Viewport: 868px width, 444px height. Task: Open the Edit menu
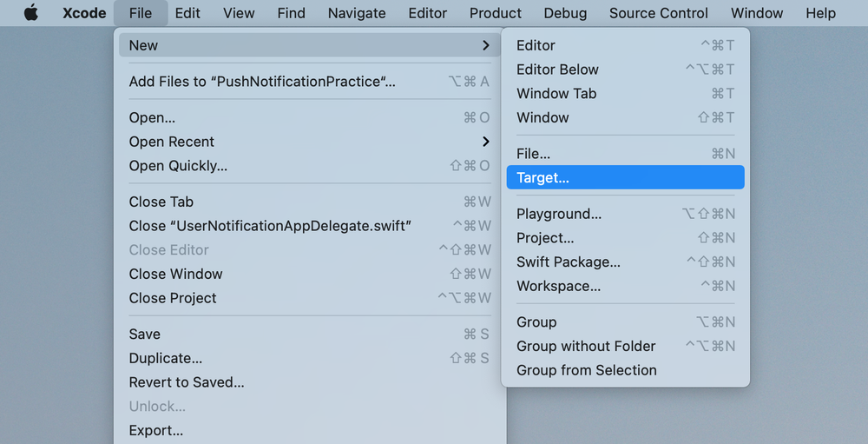(187, 13)
